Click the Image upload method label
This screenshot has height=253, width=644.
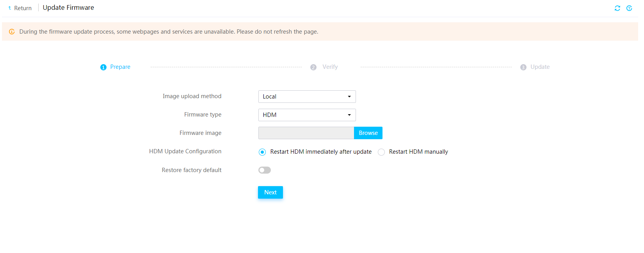point(192,96)
